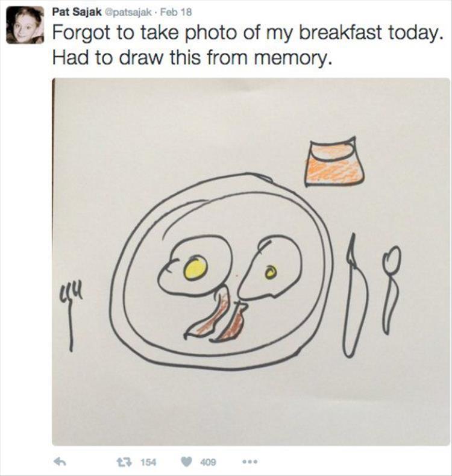This screenshot has height=476, width=452.
Task: Retweet using the retweet arrows icon
Action: pyautogui.click(x=123, y=462)
